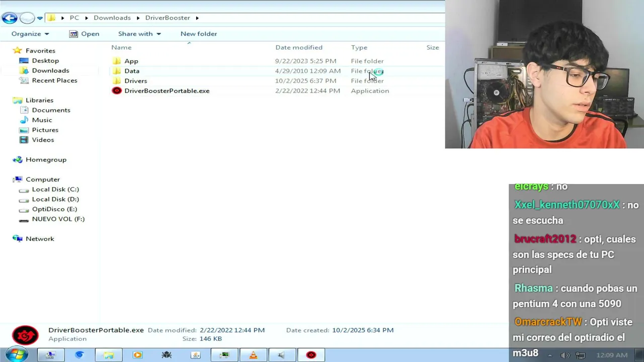Open the Windows Start button
The image size is (644, 362).
click(x=17, y=354)
